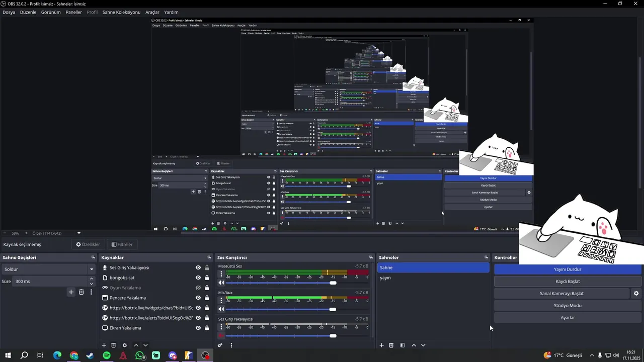Screen dimensions: 644x362
Task: Open the Araçlar menu
Action: coord(152,12)
